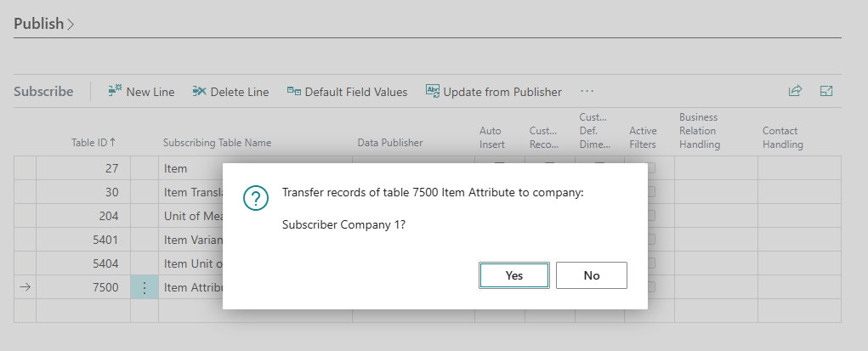Click the question mark dialog icon
Screen dimensions: 868x351
point(256,198)
